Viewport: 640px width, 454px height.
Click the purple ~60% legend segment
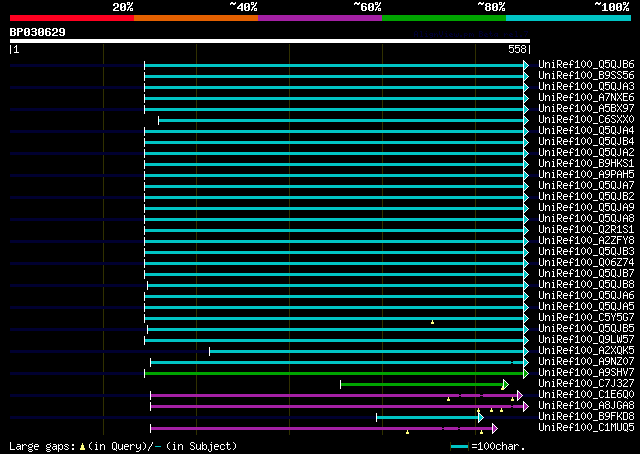(x=320, y=18)
